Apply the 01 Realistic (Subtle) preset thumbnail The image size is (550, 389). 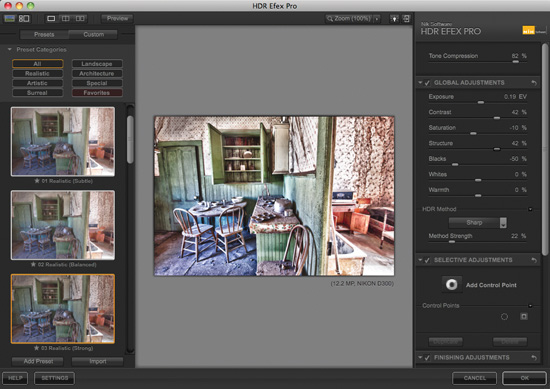[x=63, y=141]
